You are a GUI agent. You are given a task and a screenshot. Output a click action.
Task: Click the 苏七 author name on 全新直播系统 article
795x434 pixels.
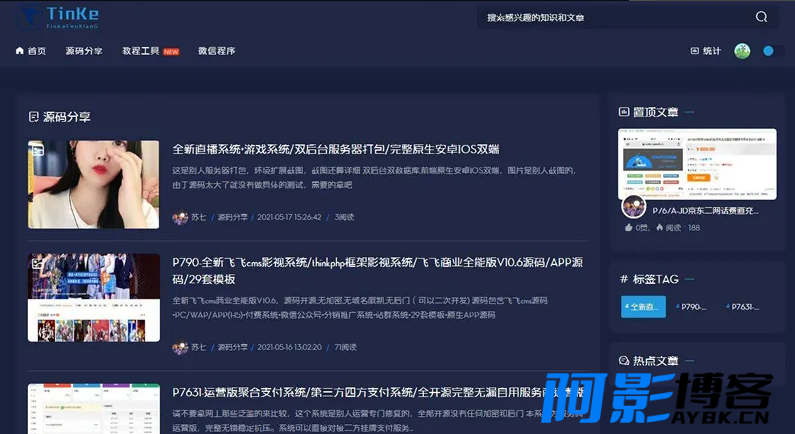click(199, 217)
